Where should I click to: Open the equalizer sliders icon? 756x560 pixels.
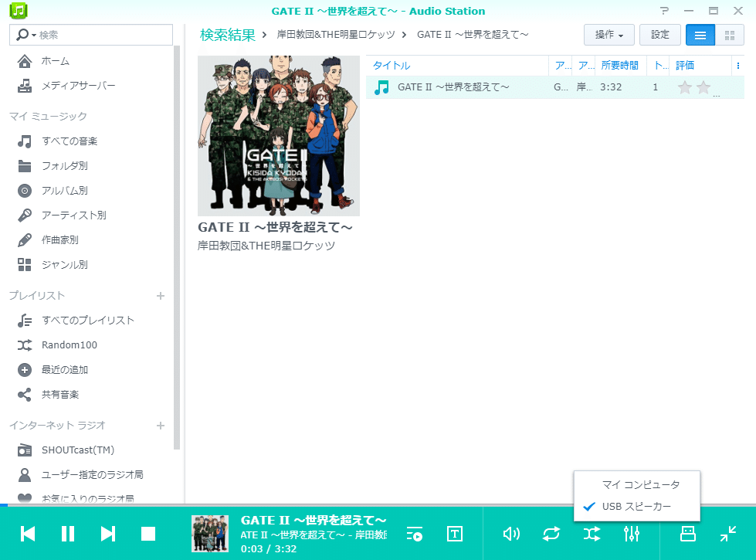pyautogui.click(x=632, y=534)
